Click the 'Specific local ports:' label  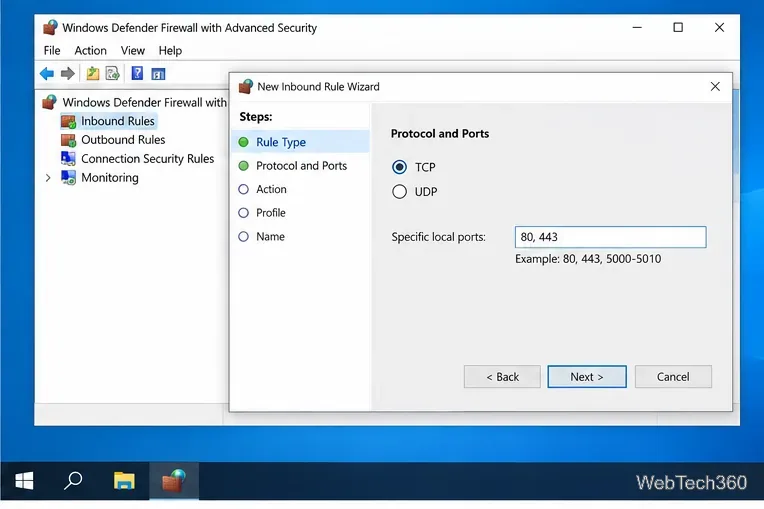pos(439,237)
